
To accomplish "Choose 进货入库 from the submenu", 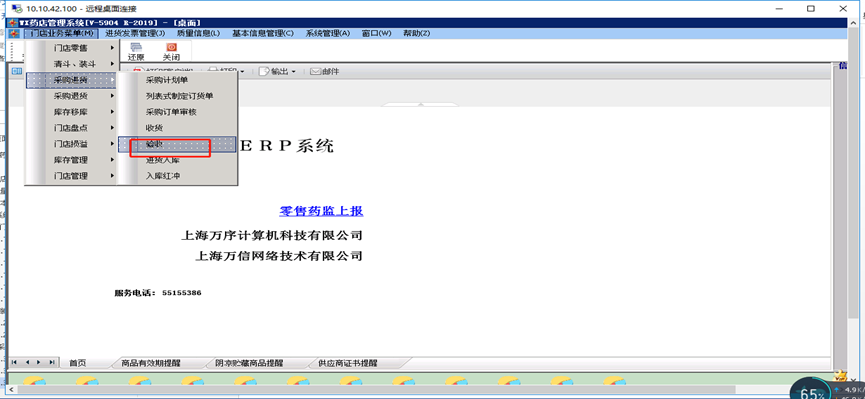I will tap(178, 160).
